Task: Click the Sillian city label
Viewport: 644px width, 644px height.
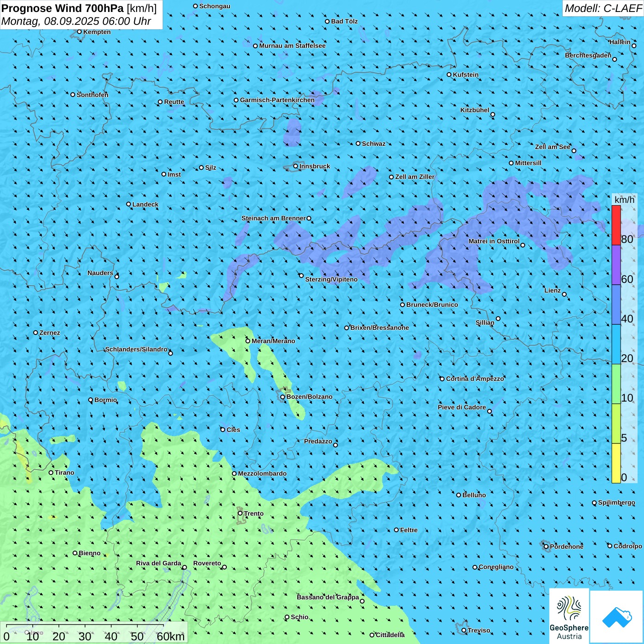Action: tap(485, 322)
